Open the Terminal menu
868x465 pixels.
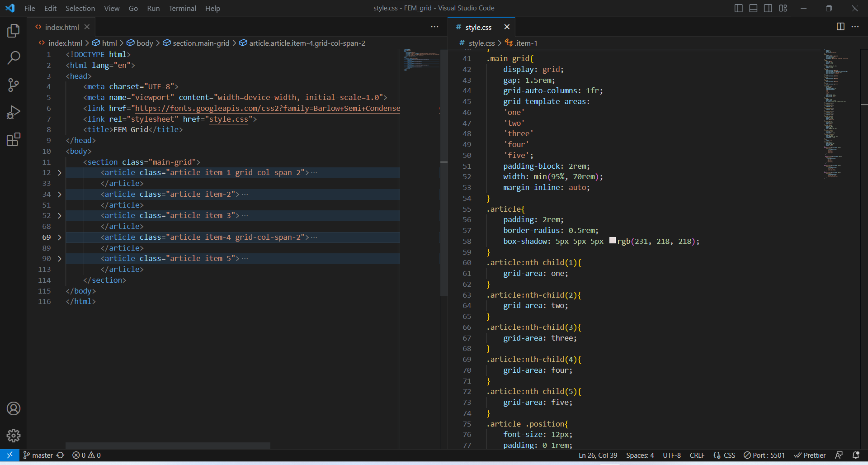click(182, 8)
